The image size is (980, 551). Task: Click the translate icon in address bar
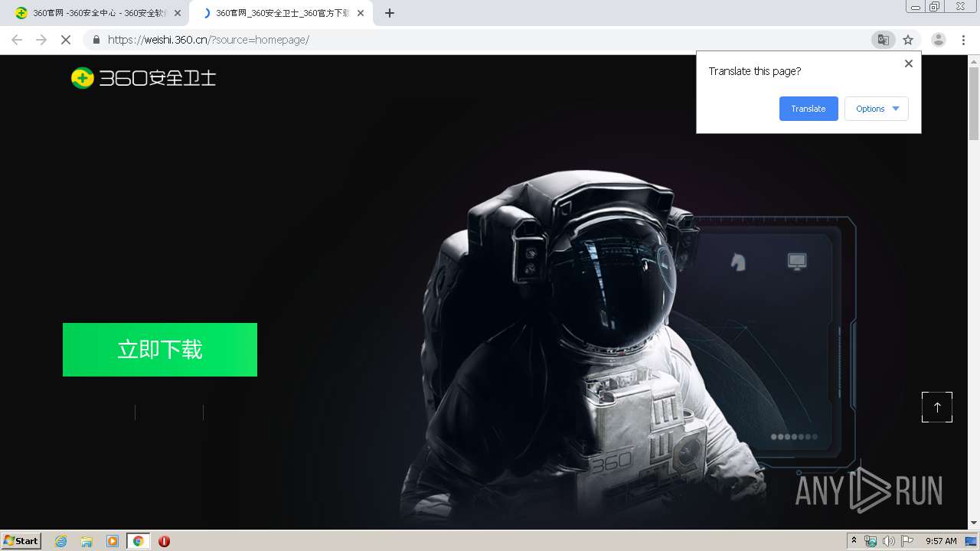pos(883,40)
